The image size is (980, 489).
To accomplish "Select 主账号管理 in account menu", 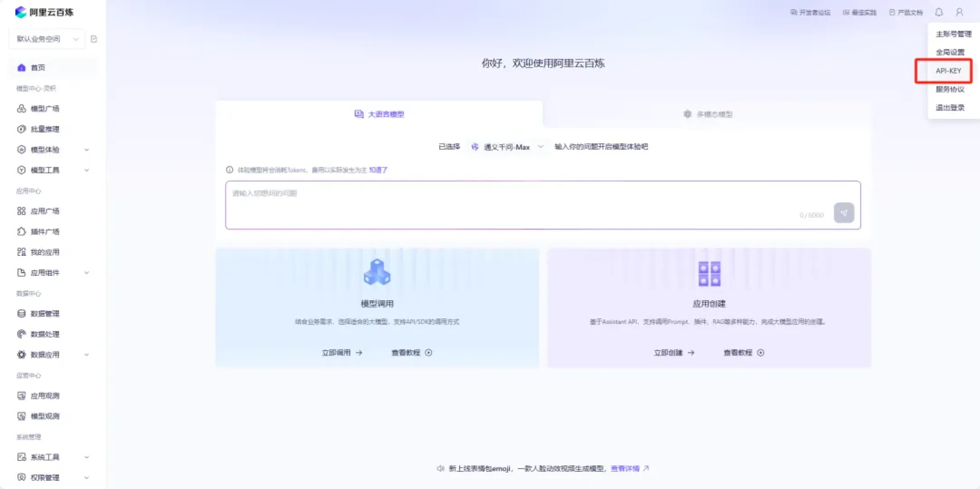I will click(x=953, y=34).
